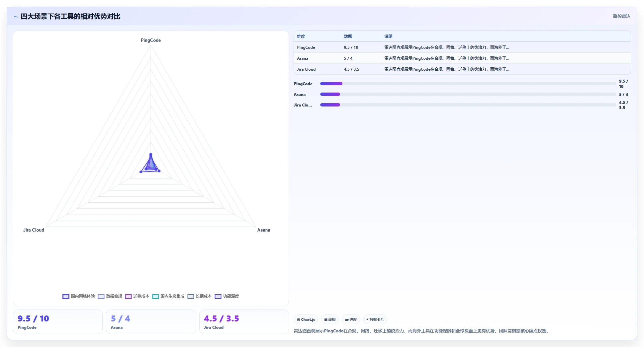Image resolution: width=644 pixels, height=347 pixels.
Task: Select the 进度 tag
Action: pyautogui.click(x=351, y=319)
